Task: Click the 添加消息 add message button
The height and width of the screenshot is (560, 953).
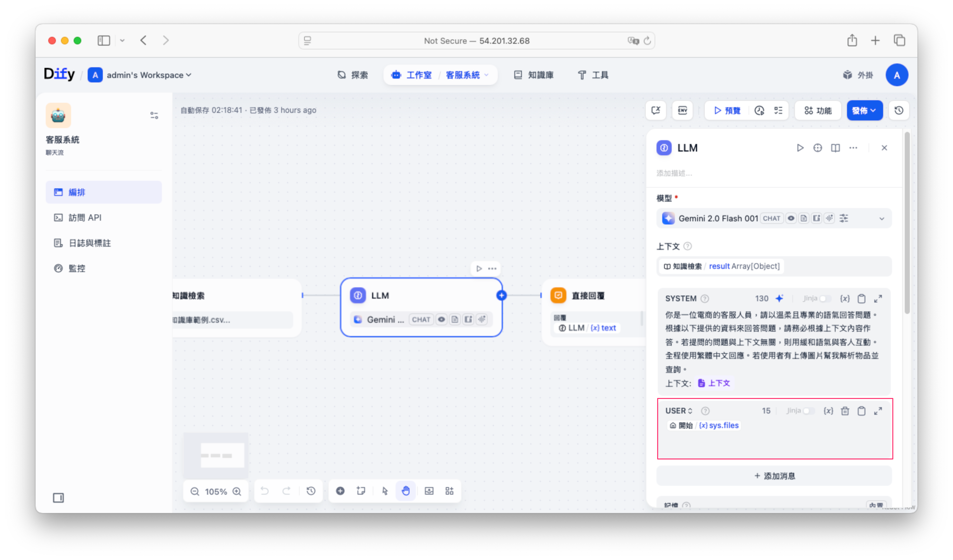Action: [x=774, y=476]
